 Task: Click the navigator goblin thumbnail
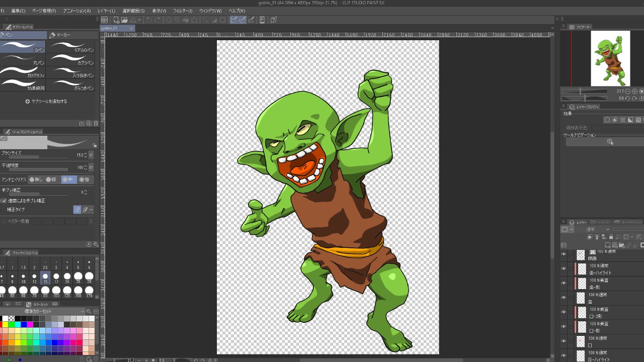coord(610,58)
